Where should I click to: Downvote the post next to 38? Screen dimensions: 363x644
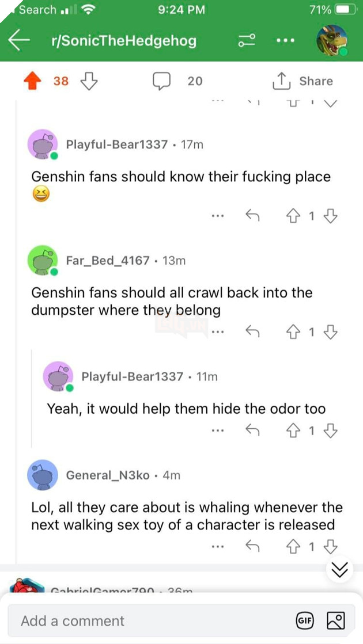(88, 81)
